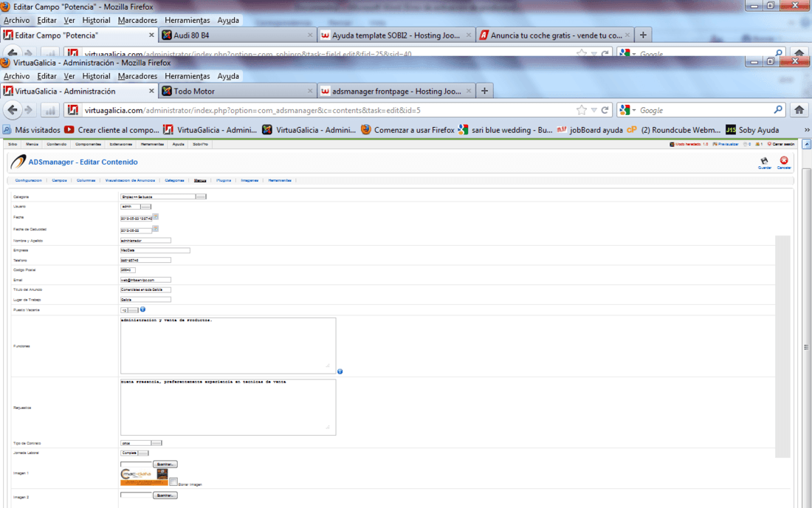Click the mac-data image thumbnail
The image size is (812, 508).
[144, 477]
